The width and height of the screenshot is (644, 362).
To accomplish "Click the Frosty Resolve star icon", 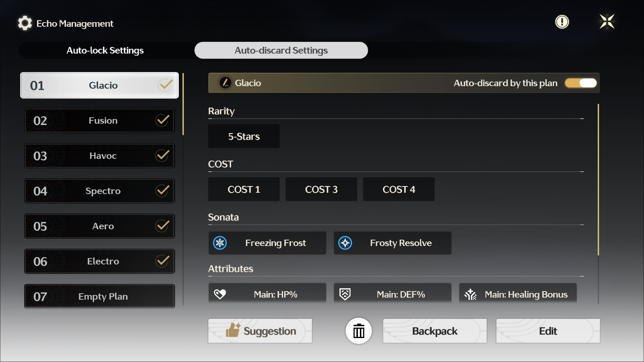I will click(345, 243).
